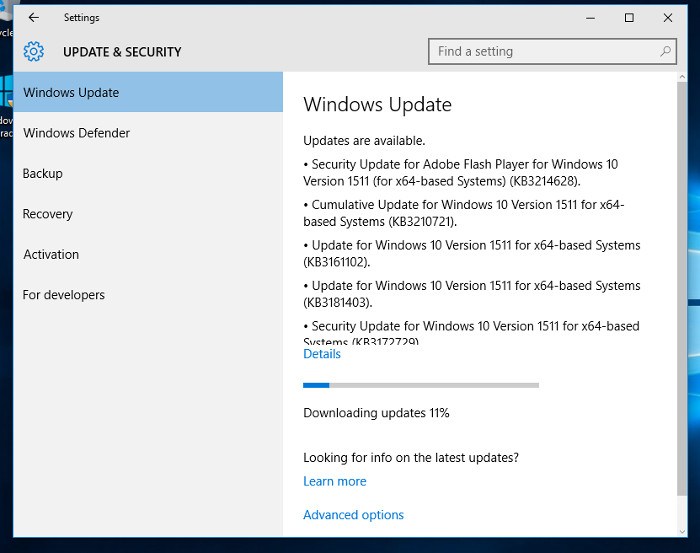Open the Activation page
This screenshot has width=700, height=553.
pos(148,254)
